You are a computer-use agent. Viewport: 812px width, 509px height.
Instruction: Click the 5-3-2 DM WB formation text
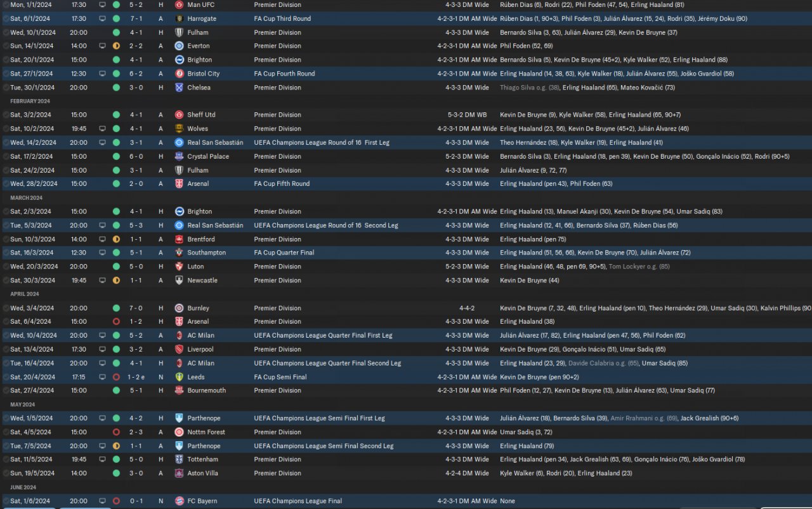pyautogui.click(x=467, y=115)
